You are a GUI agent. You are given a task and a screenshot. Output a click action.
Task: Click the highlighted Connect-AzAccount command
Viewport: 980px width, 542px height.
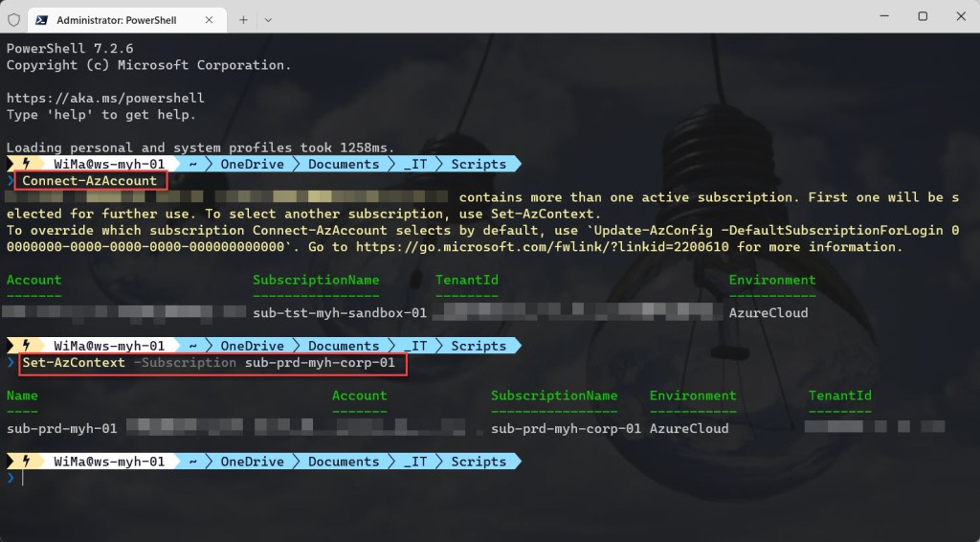(x=89, y=181)
